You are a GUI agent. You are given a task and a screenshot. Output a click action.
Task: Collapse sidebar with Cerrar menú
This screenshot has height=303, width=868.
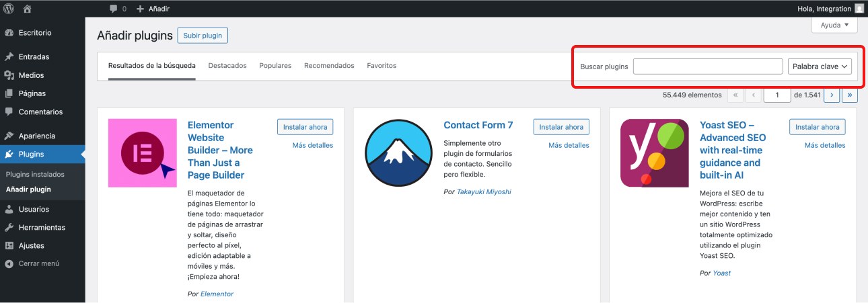tap(39, 263)
